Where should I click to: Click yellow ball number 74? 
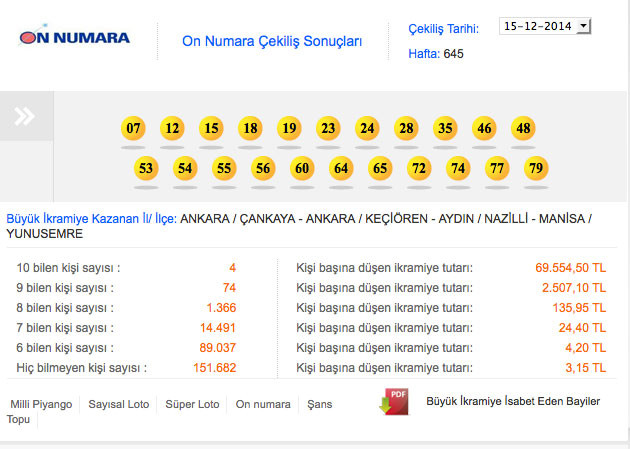[458, 168]
